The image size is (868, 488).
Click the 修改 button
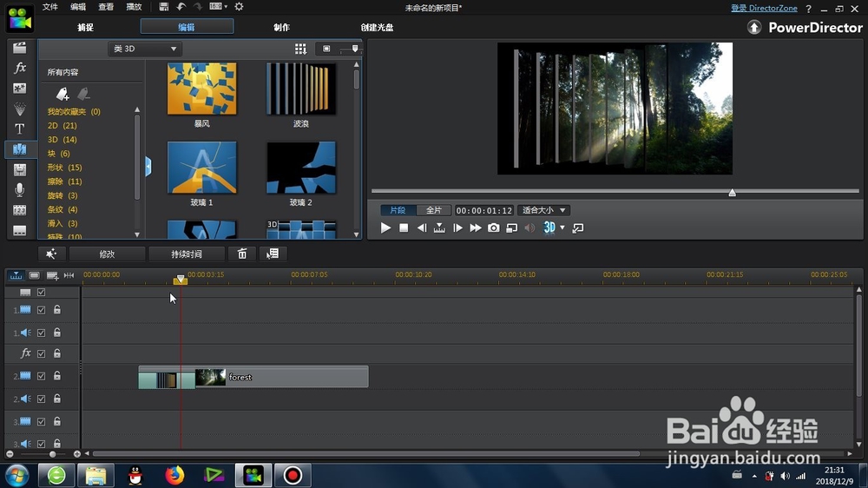(x=107, y=254)
